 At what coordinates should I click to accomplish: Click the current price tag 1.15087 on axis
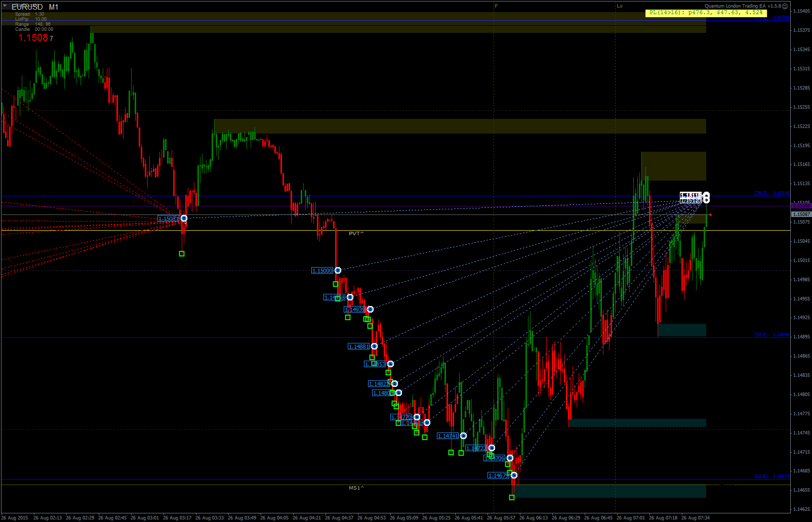click(801, 214)
